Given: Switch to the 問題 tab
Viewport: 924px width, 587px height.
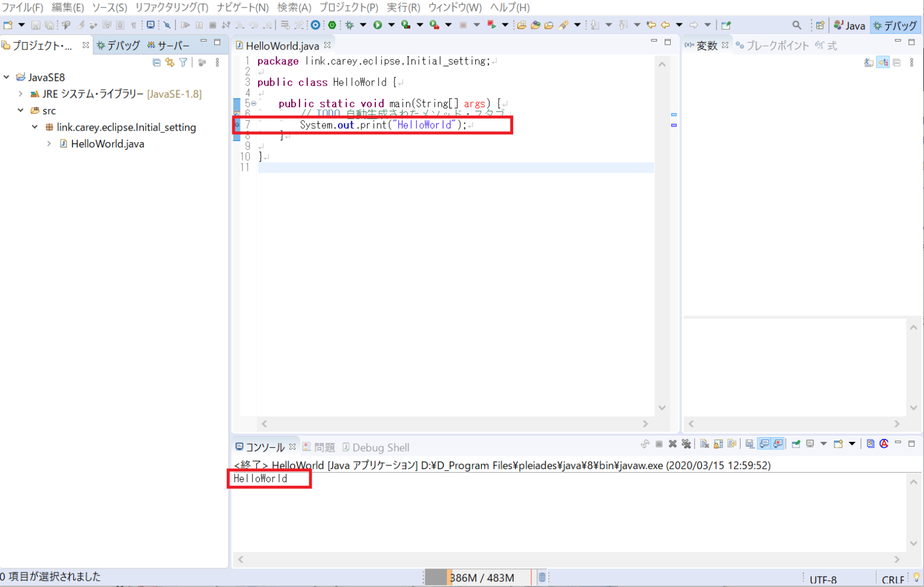Looking at the screenshot, I should click(x=319, y=447).
